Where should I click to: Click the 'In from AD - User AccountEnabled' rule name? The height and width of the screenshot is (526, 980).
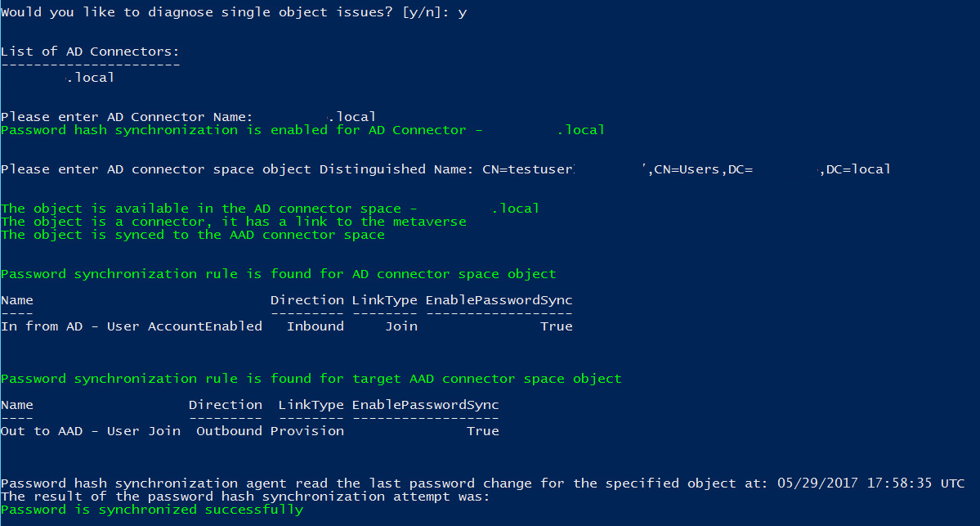pos(132,326)
